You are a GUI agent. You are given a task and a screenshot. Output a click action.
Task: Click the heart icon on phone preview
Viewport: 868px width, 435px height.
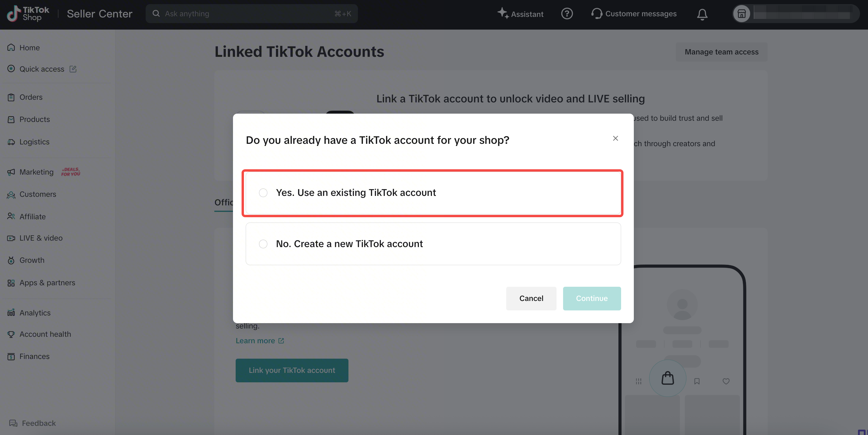pyautogui.click(x=726, y=381)
